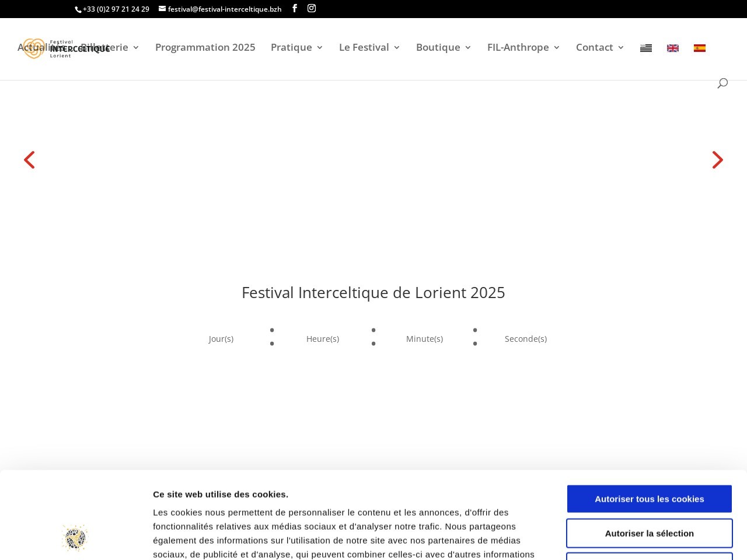Image resolution: width=747 pixels, height=560 pixels.
Task: Open the Instagram profile icon
Action: 312,8
